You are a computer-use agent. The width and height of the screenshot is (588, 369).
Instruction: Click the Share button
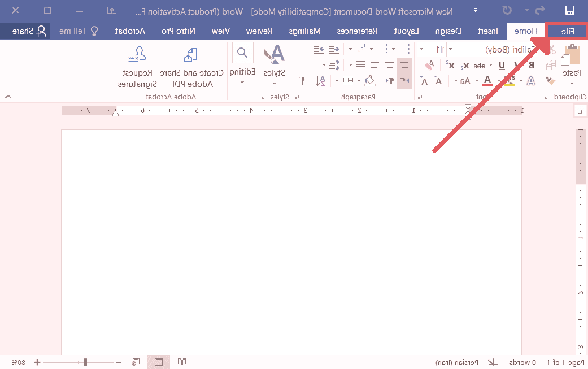tap(26, 31)
